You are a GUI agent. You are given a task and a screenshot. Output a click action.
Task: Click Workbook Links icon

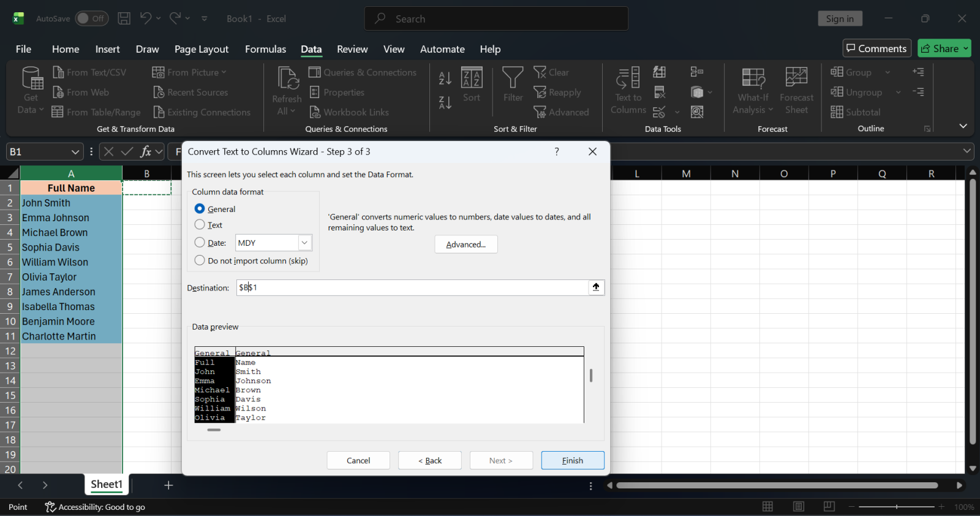[x=315, y=112]
